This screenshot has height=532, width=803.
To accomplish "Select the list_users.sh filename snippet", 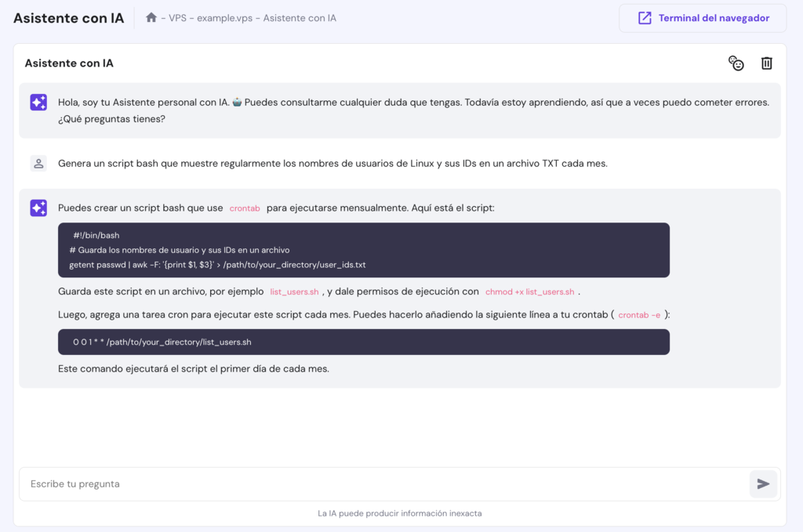I will [294, 291].
